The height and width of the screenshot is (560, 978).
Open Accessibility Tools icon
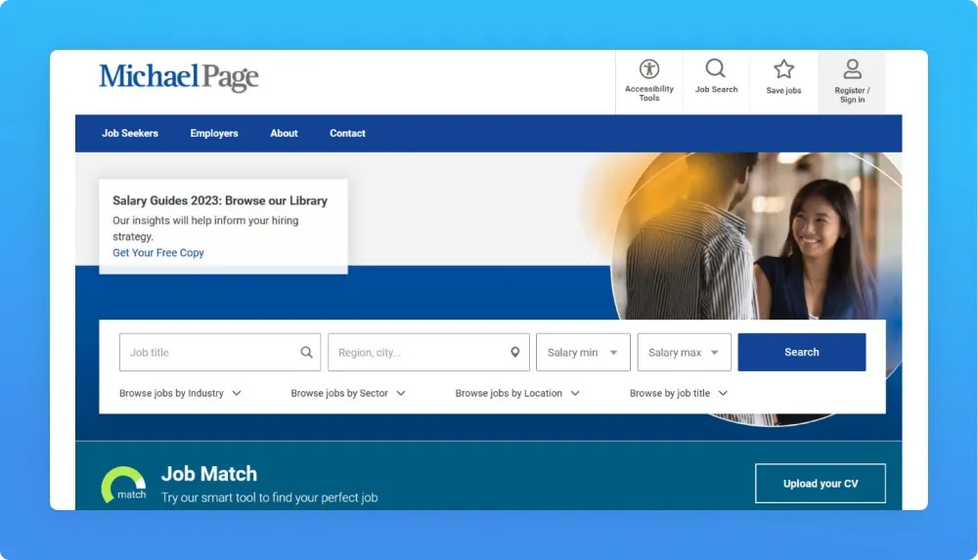coord(649,68)
